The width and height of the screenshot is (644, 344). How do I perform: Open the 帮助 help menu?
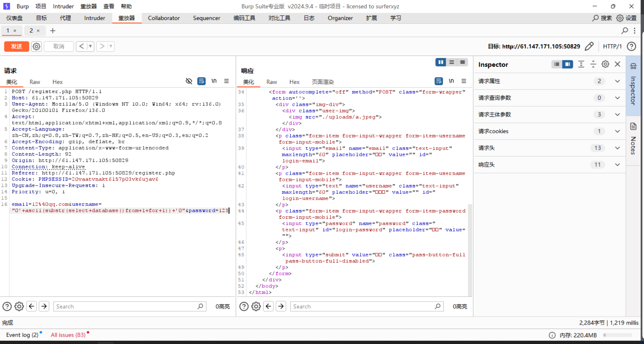[x=126, y=6]
